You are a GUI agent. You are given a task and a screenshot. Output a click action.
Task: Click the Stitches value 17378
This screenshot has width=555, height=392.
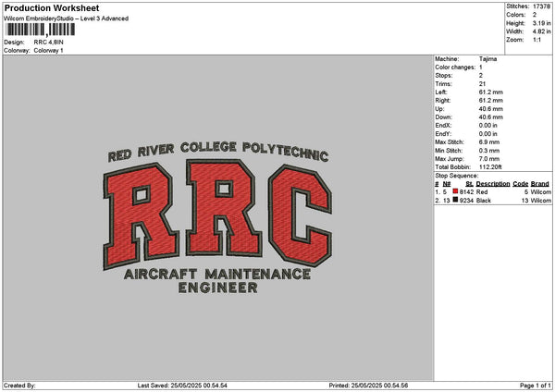(541, 6)
